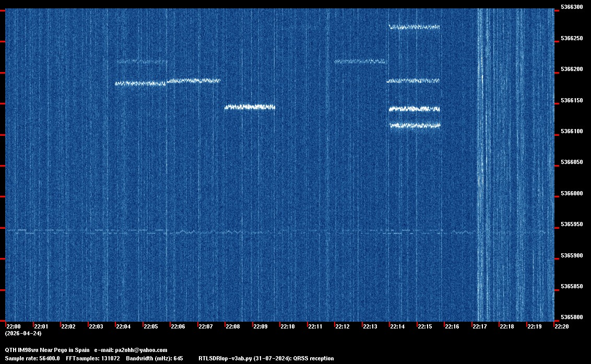The image size is (591, 364).
Task: Select the 5366100 frequency label
Action: 572,131
